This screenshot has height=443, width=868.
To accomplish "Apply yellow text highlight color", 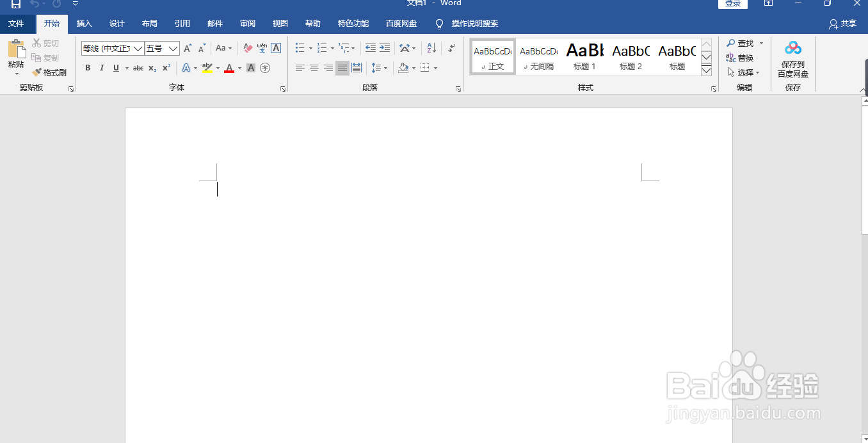I will (207, 68).
